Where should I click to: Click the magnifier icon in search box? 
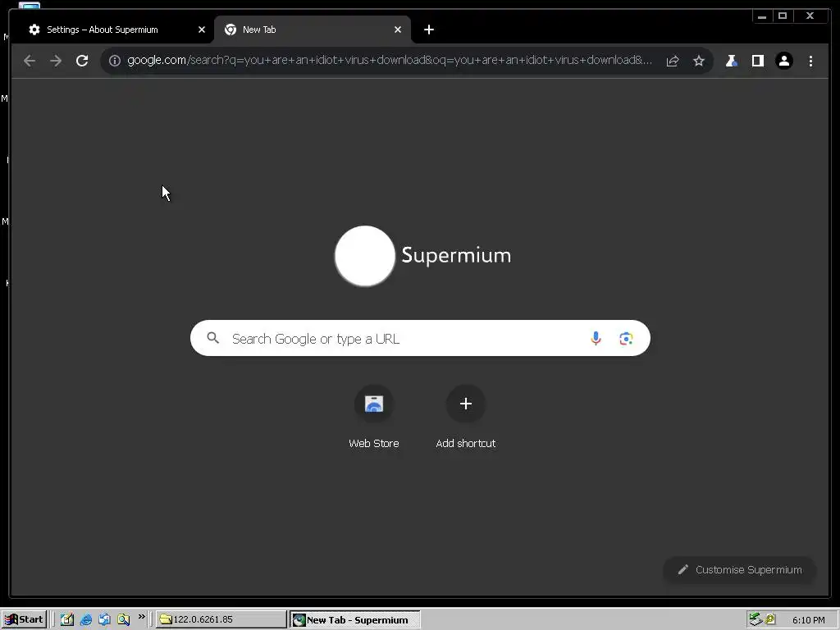point(213,338)
